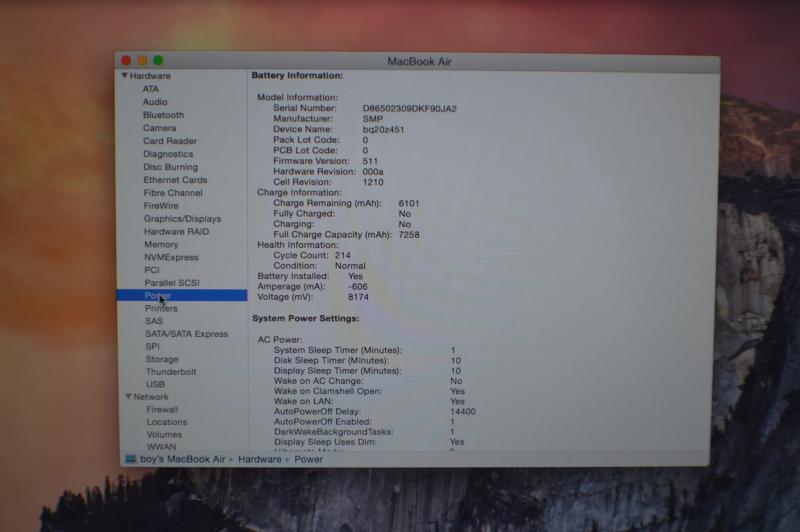Open Disc Burning information
Viewport: 800px width, 532px height.
(170, 167)
